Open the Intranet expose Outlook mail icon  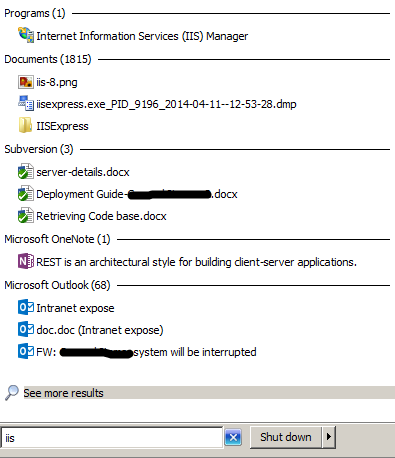(x=26, y=307)
